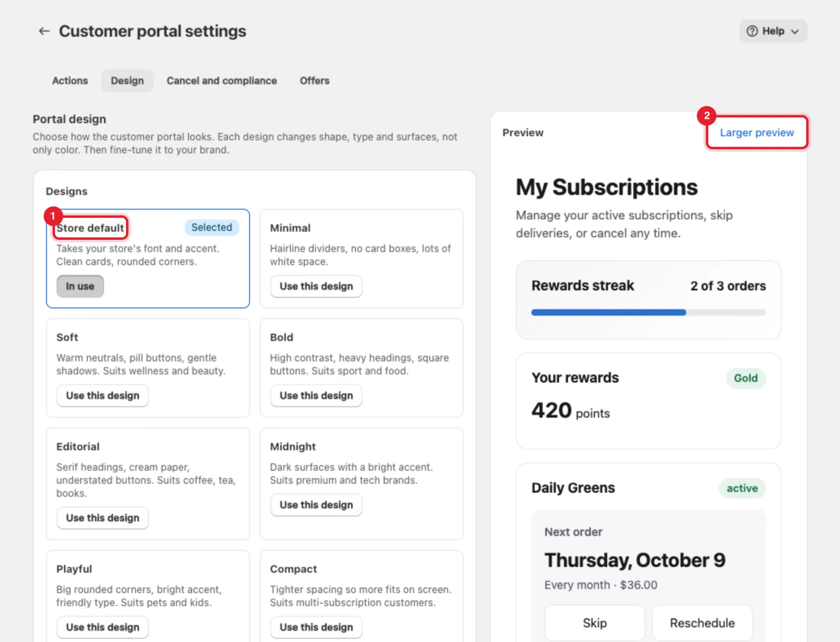Image resolution: width=840 pixels, height=642 pixels.
Task: Click the Designs section label
Action: (67, 191)
